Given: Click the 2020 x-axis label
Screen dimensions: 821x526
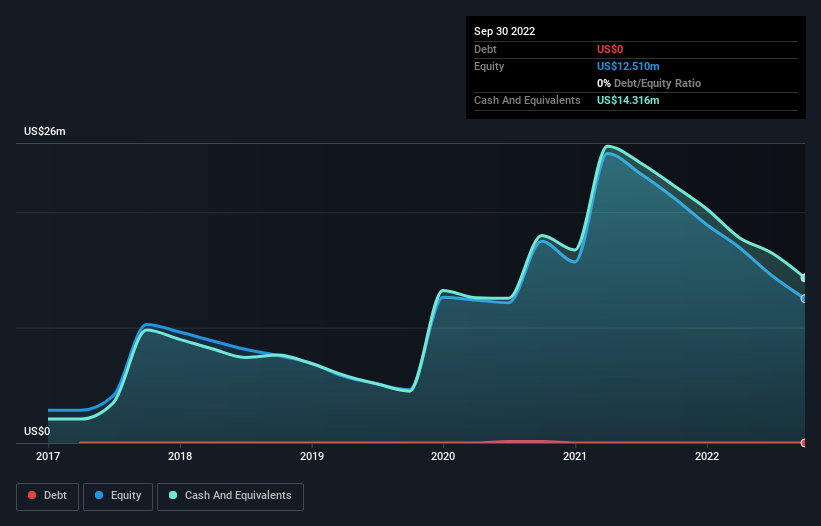Looking at the screenshot, I should click(x=443, y=456).
